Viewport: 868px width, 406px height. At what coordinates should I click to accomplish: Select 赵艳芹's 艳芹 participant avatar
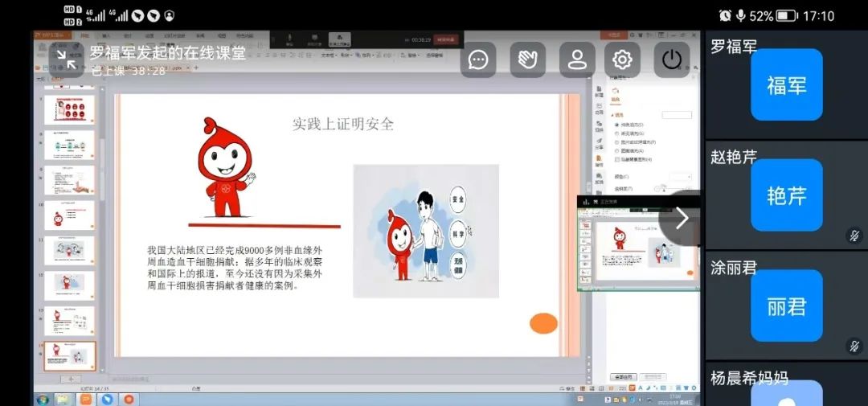tap(786, 195)
